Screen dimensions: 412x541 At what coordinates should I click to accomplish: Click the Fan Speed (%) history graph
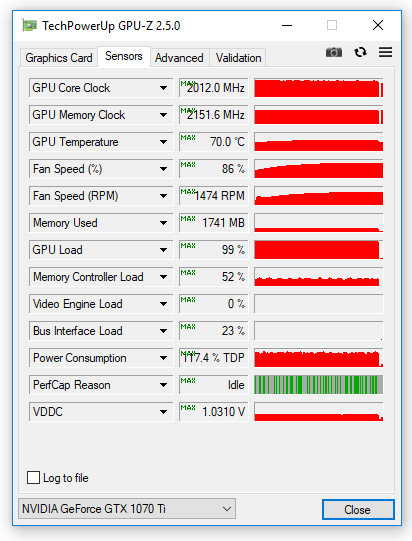point(318,169)
